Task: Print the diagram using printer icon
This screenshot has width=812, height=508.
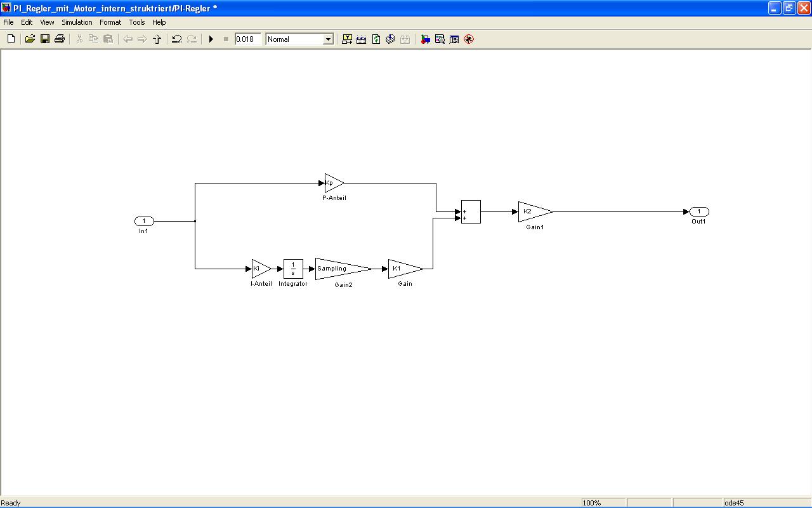Action: tap(60, 39)
